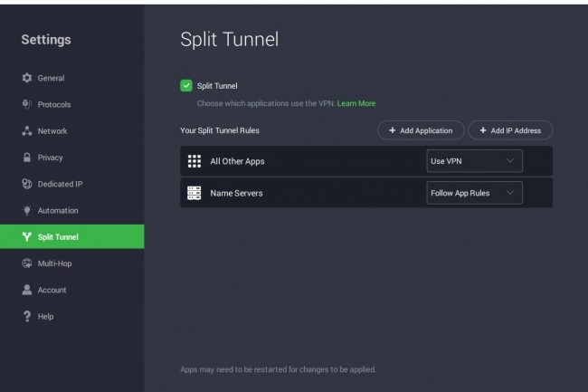This screenshot has width=588, height=392.
Task: Click the Network nodes icon
Action: pyautogui.click(x=27, y=131)
